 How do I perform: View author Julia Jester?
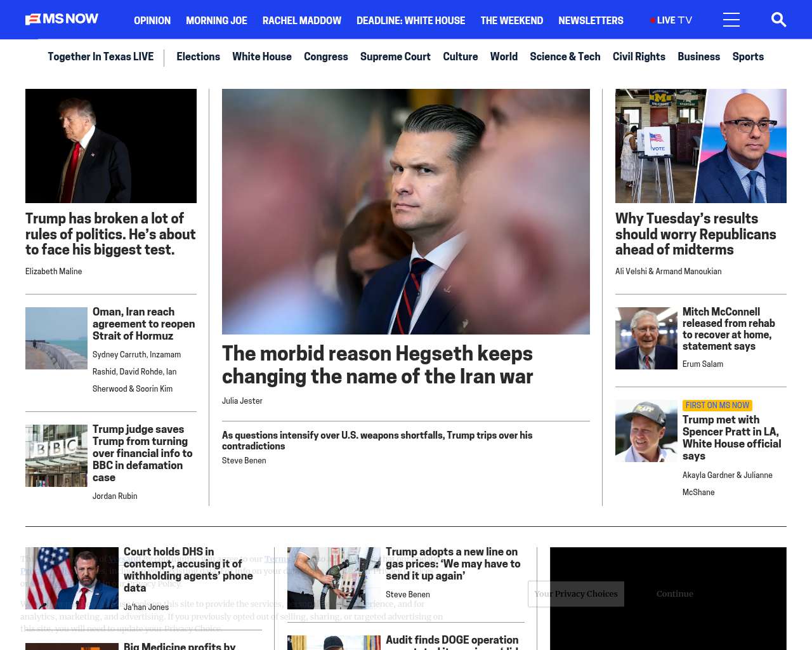242,401
